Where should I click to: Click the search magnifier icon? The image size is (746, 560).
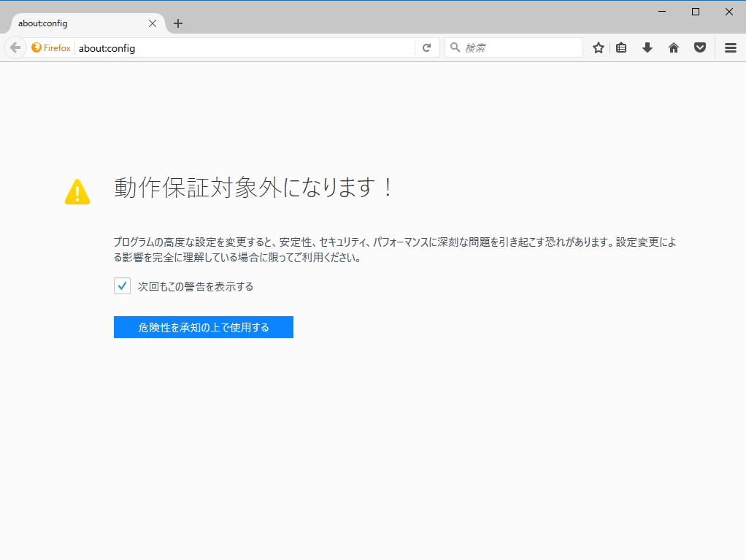click(456, 47)
